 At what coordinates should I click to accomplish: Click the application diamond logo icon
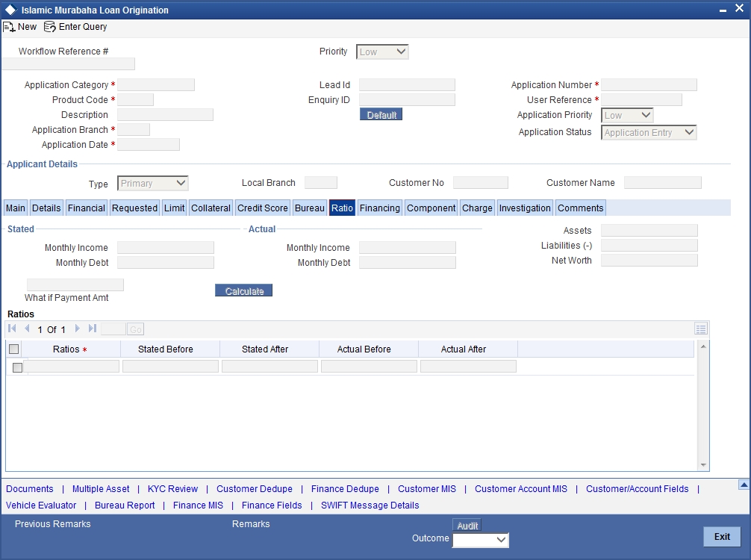(10, 10)
